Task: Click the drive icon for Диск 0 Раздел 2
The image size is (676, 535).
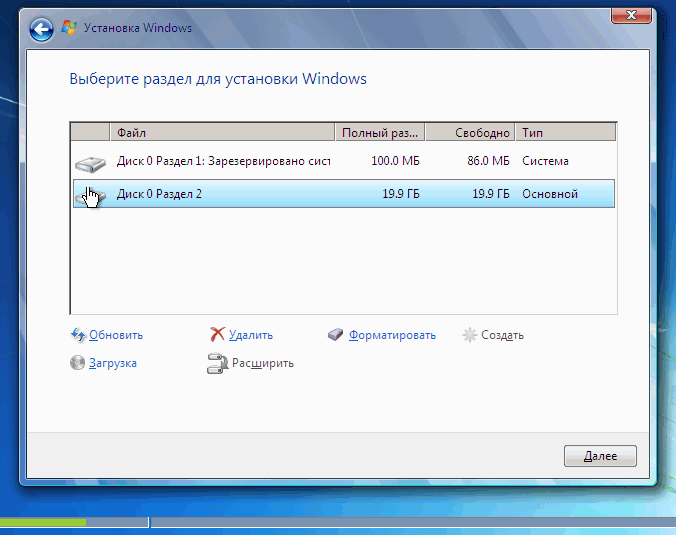Action: click(x=91, y=197)
